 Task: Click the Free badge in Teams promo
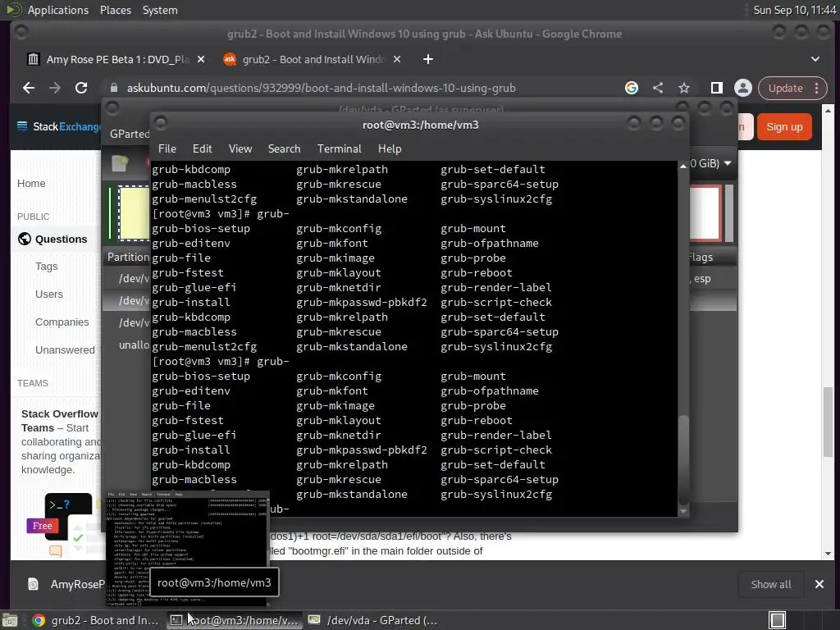coord(43,526)
